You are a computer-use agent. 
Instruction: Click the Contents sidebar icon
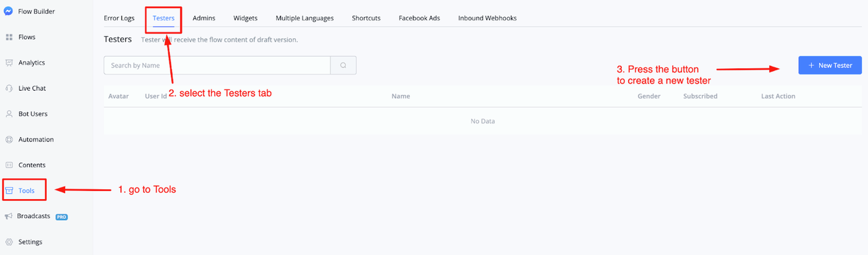[x=9, y=165]
